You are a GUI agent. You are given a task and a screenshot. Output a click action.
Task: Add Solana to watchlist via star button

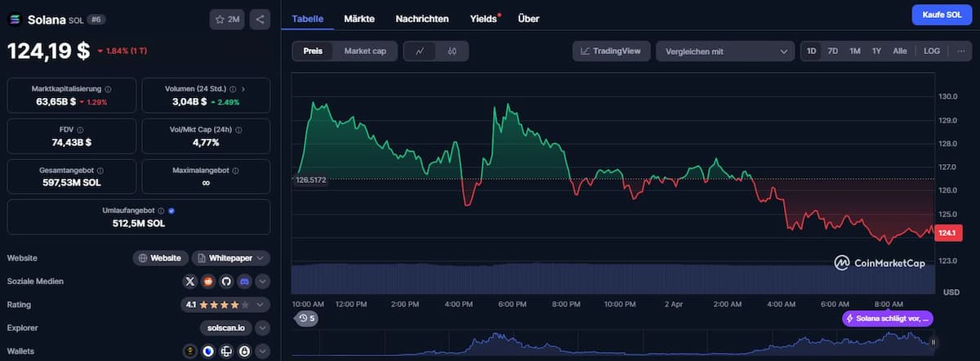227,19
